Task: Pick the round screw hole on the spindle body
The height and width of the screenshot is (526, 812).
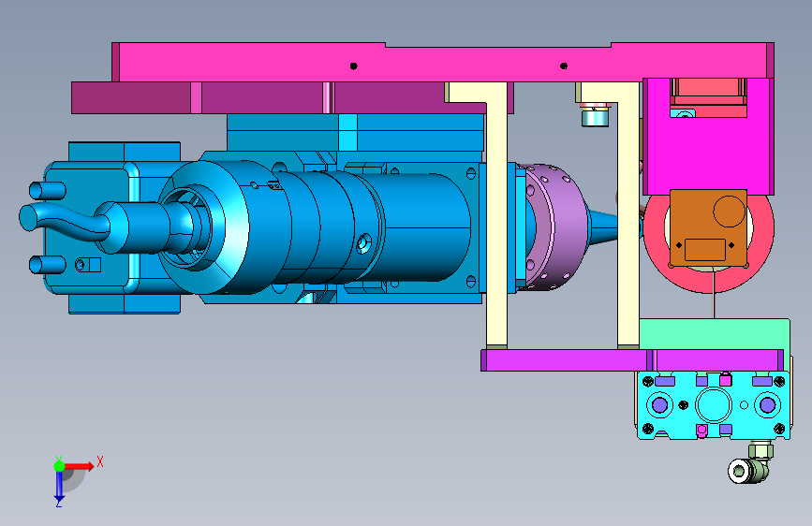Action: pyautogui.click(x=364, y=243)
